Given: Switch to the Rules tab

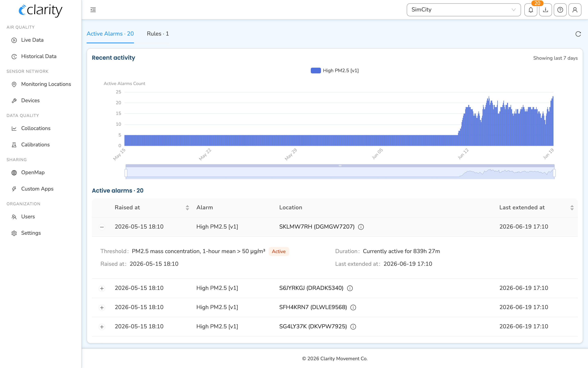Looking at the screenshot, I should pyautogui.click(x=158, y=34).
